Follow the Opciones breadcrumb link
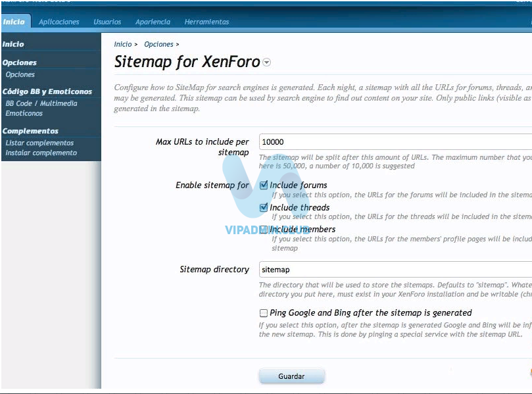The image size is (532, 394). pos(158,44)
